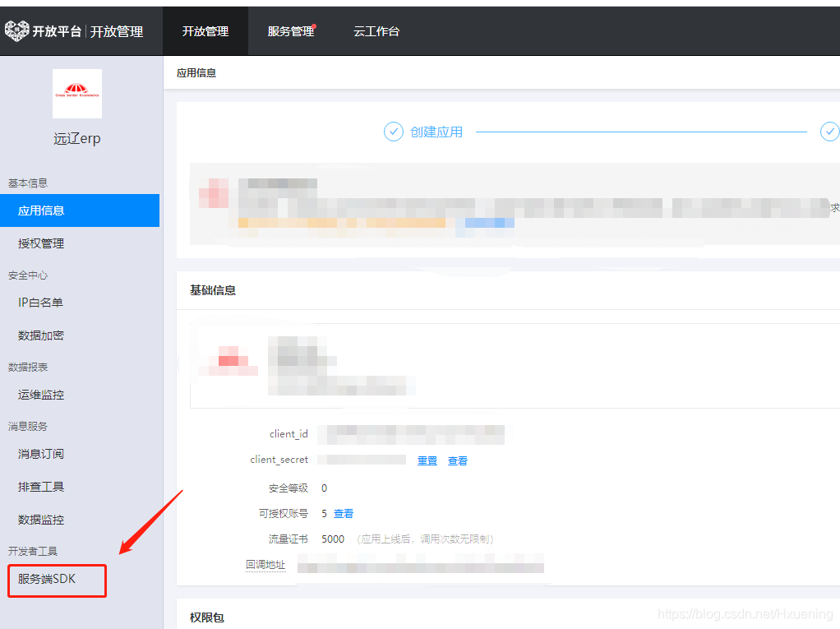
Task: Click the open platform logo icon
Action: [x=16, y=31]
